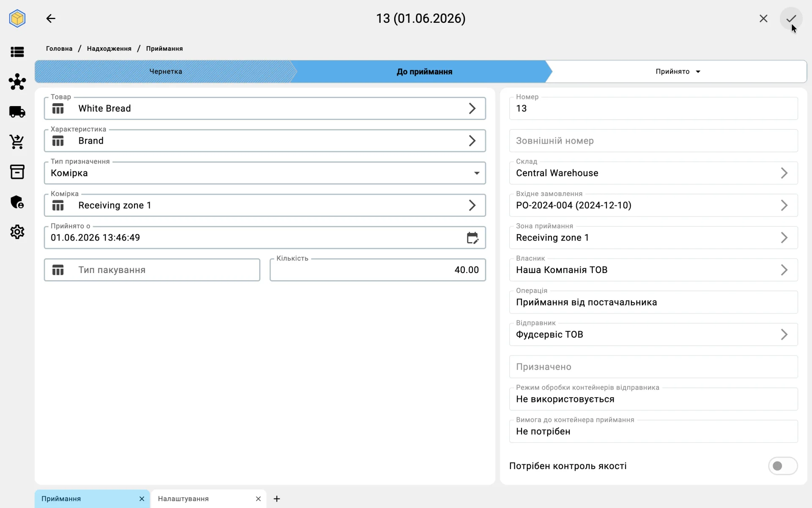Select the До приймання status step
The image size is (812, 508).
pyautogui.click(x=424, y=72)
